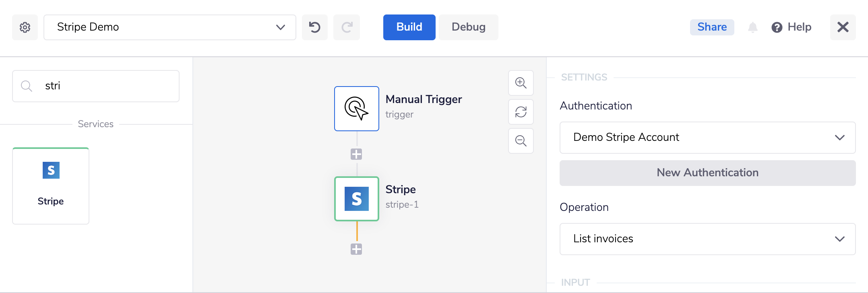Open workflow settings gear icon
The width and height of the screenshot is (868, 293).
coord(25,27)
